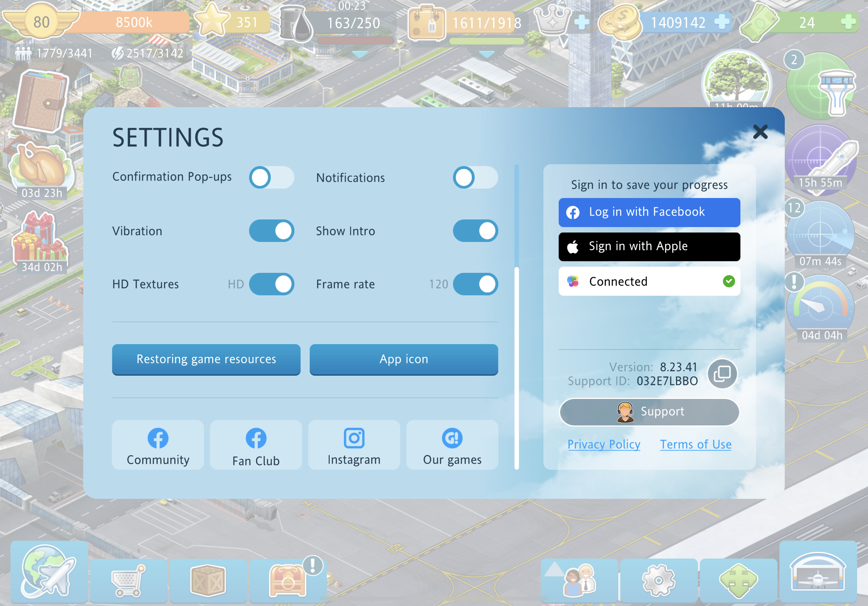The width and height of the screenshot is (868, 606).
Task: Copy the Support ID with copy icon
Action: pyautogui.click(x=722, y=373)
